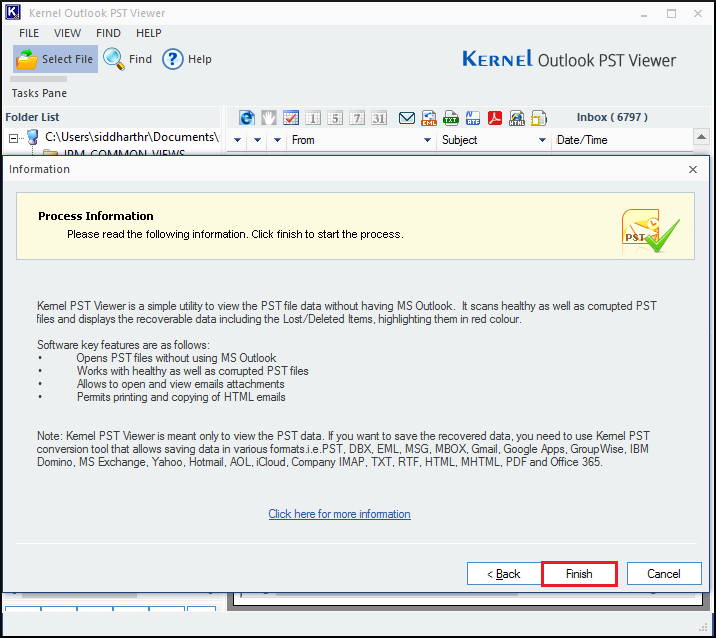
Task: Select the hand pan icon
Action: pos(268,118)
